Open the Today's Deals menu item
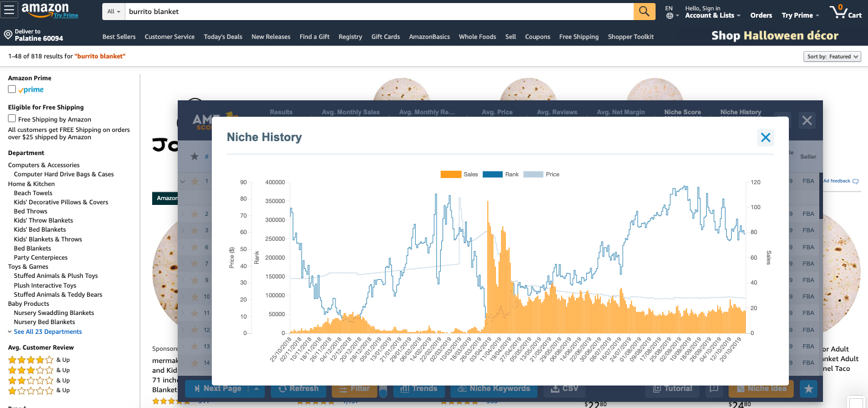The width and height of the screenshot is (868, 408). (223, 36)
